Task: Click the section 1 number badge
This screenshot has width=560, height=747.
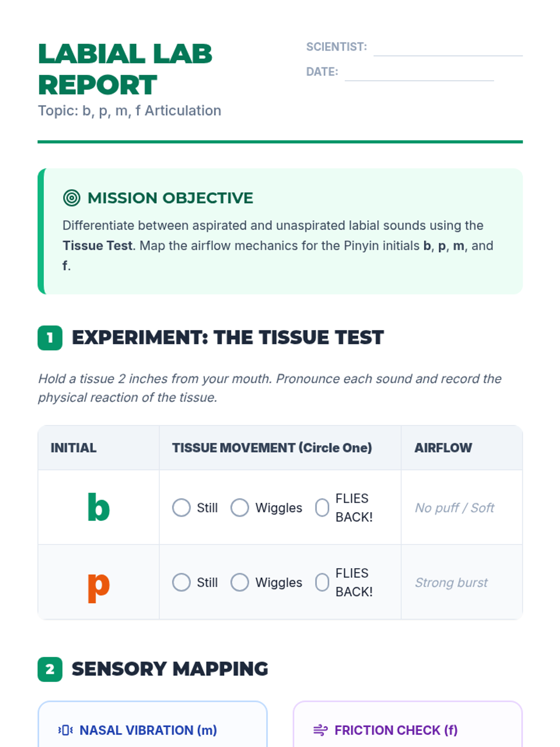Action: pyautogui.click(x=50, y=338)
